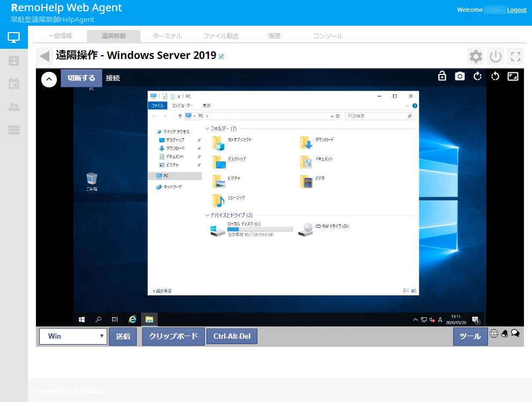Click the 接続 label in toolbar
Image resolution: width=532 pixels, height=402 pixels.
pyautogui.click(x=113, y=78)
